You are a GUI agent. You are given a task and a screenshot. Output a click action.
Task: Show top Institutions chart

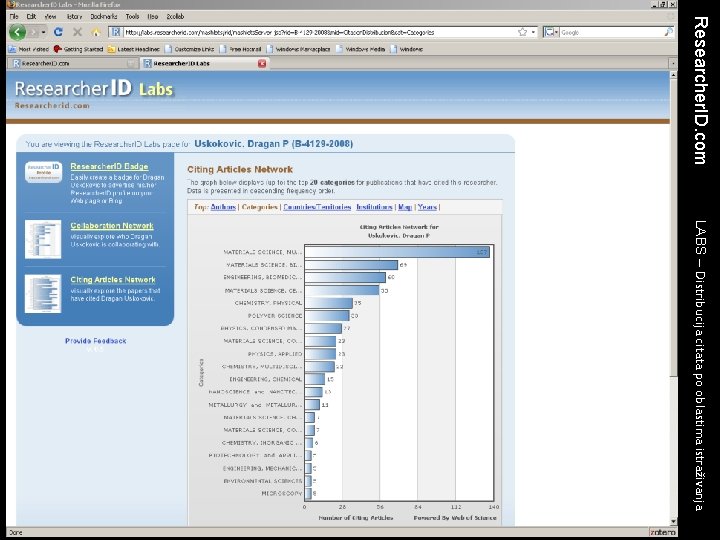point(374,207)
